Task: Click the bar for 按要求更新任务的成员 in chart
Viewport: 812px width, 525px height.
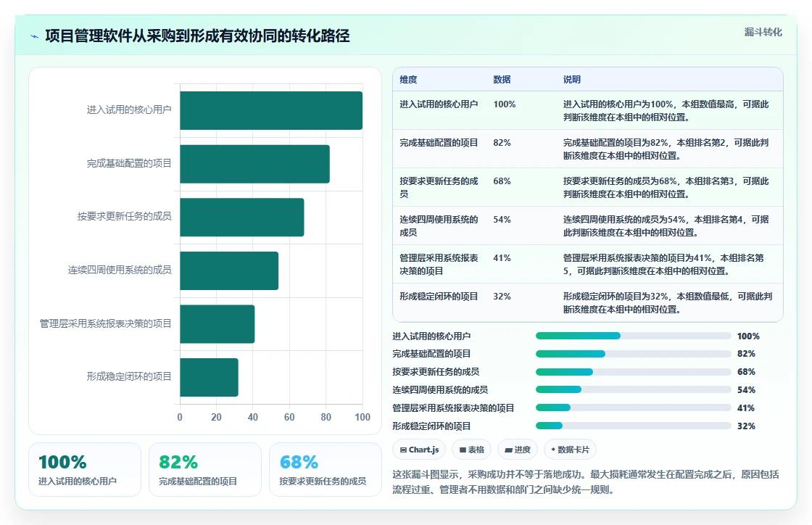Action: [242, 218]
